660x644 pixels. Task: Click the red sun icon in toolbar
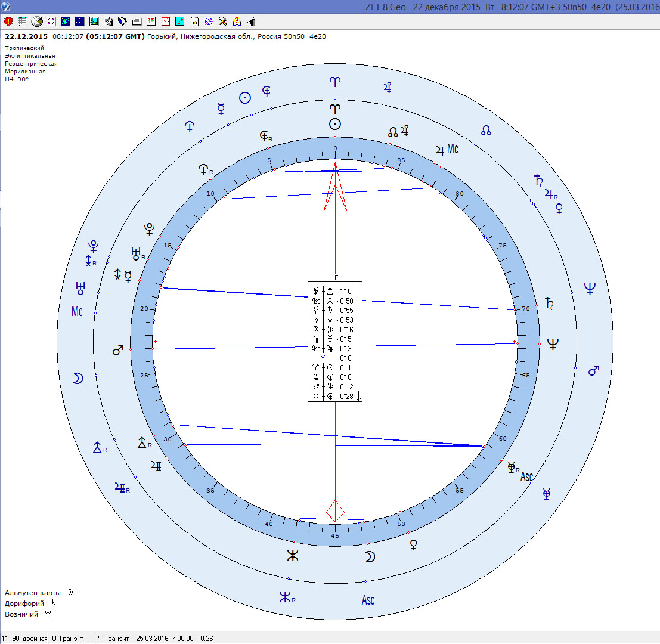[8, 21]
